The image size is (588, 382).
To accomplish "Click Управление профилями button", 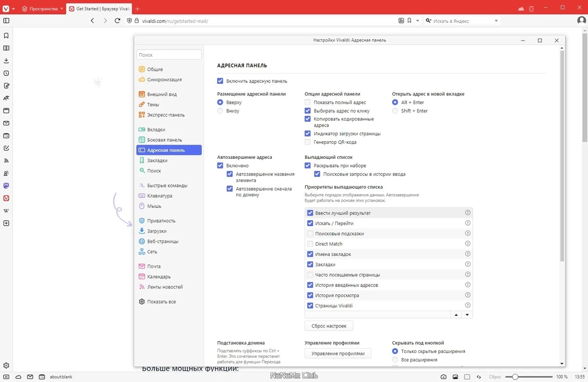I will click(338, 353).
